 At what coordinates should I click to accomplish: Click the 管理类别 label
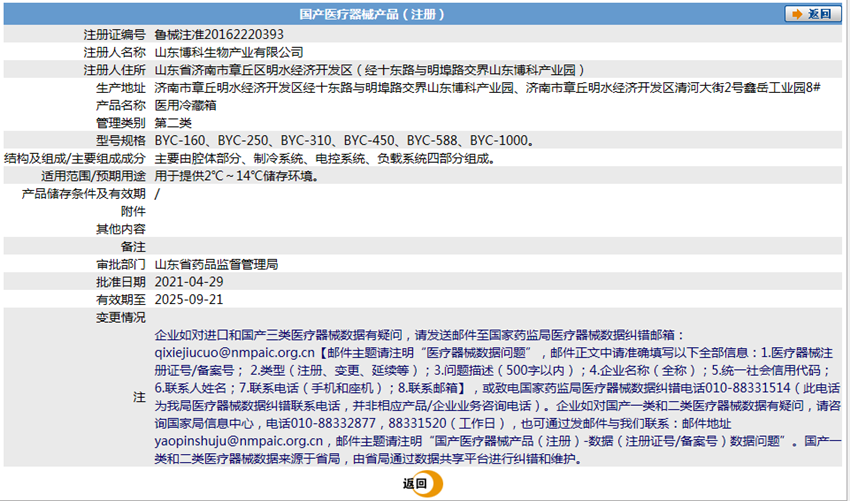click(x=121, y=123)
